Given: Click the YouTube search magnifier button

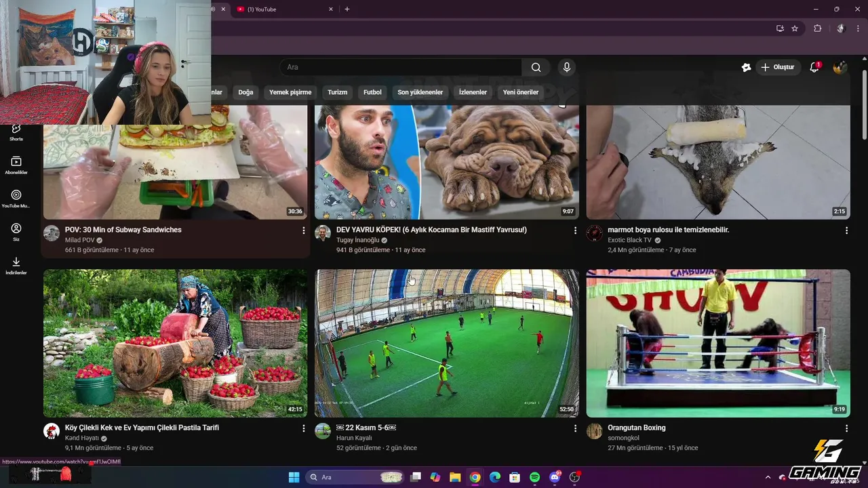Looking at the screenshot, I should click(x=536, y=67).
